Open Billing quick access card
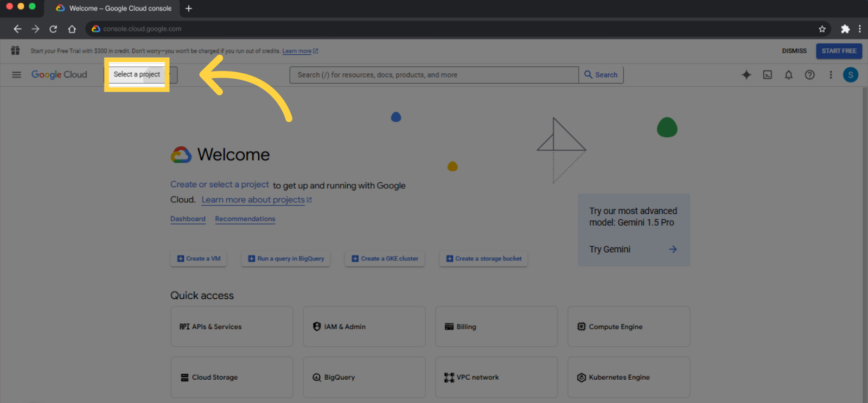The width and height of the screenshot is (868, 403). (496, 327)
